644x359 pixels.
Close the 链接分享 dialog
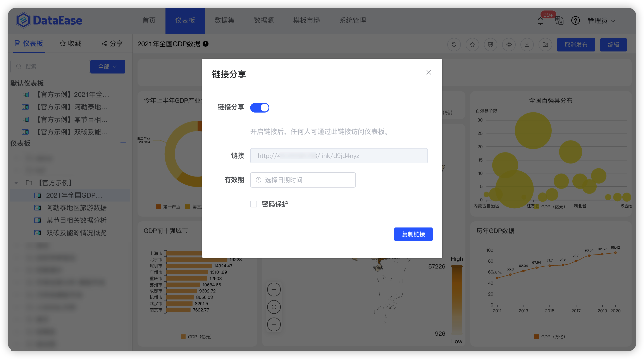429,72
